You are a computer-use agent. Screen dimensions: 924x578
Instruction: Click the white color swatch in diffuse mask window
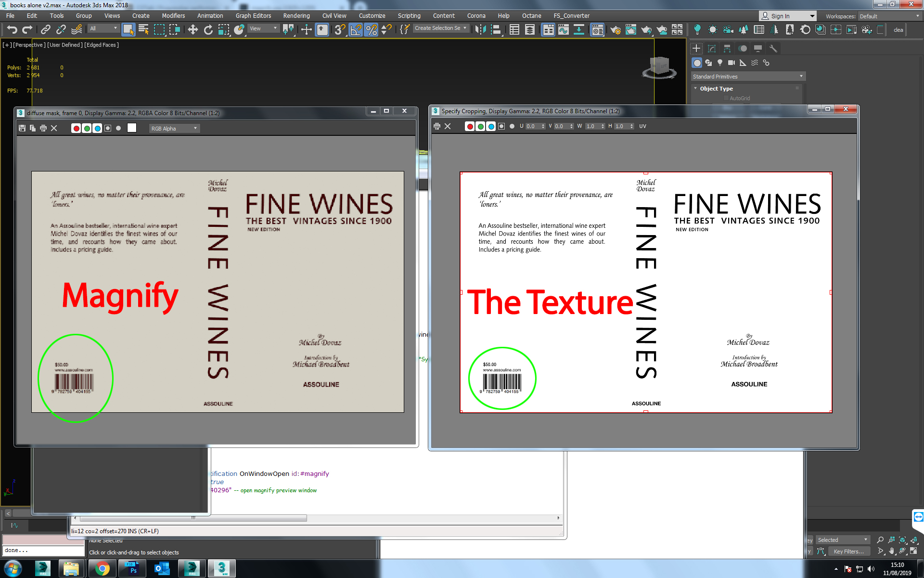(132, 128)
